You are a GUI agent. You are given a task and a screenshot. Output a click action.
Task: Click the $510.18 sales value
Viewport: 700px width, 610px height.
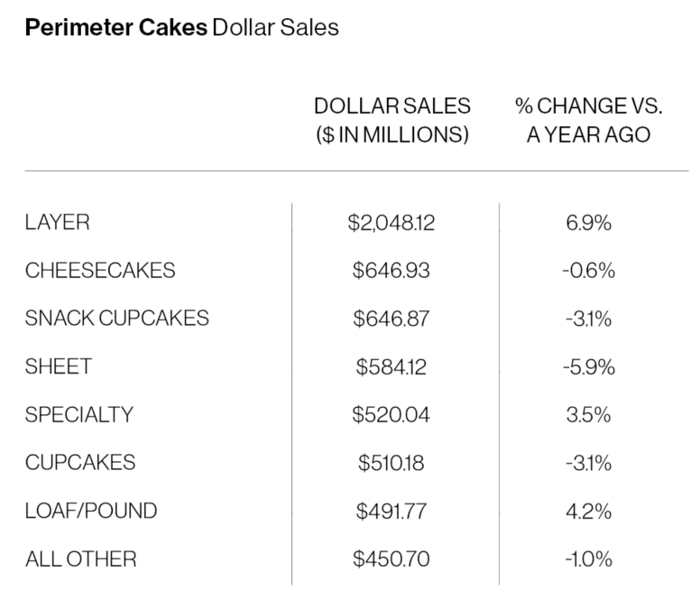pyautogui.click(x=391, y=463)
